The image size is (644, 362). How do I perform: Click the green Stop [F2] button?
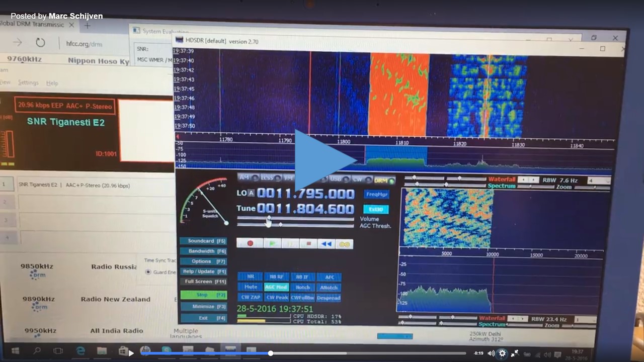[x=204, y=295]
